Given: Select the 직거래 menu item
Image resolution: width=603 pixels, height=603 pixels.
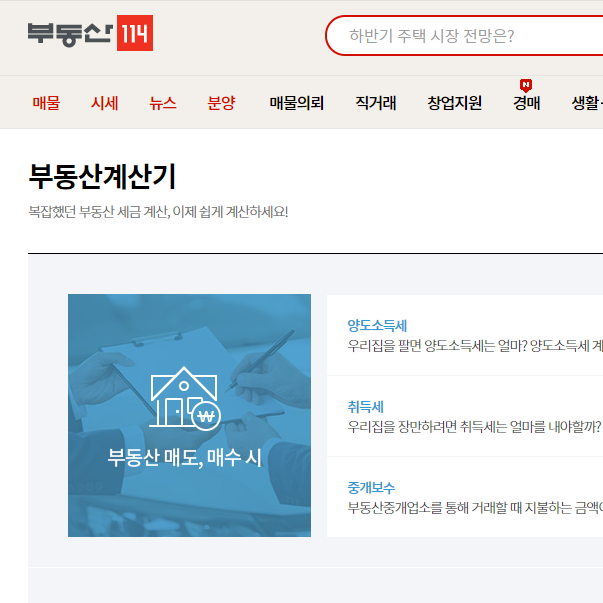Looking at the screenshot, I should [x=376, y=103].
